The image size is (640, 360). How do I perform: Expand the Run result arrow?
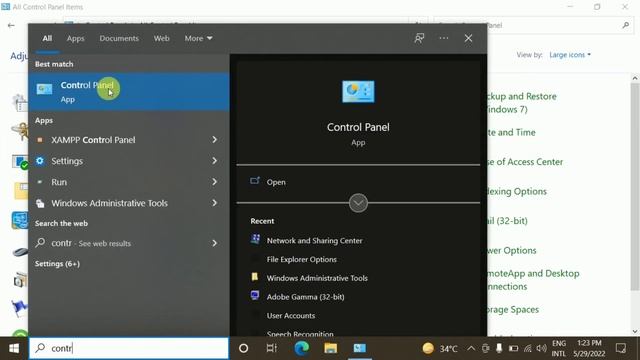click(215, 182)
